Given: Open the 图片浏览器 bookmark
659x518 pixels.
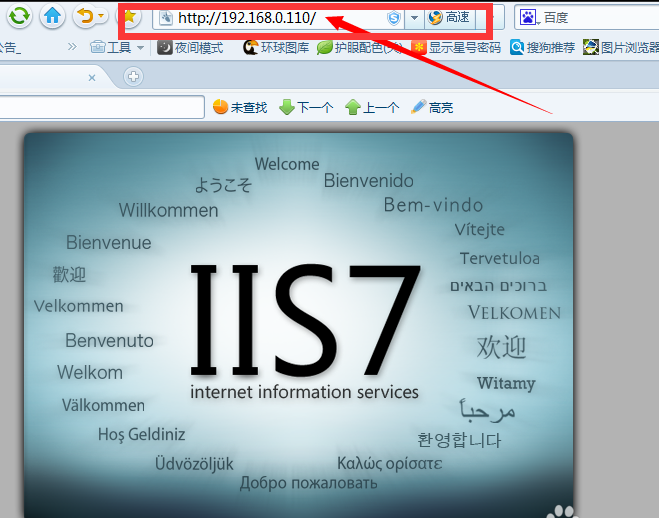Looking at the screenshot, I should [x=620, y=47].
